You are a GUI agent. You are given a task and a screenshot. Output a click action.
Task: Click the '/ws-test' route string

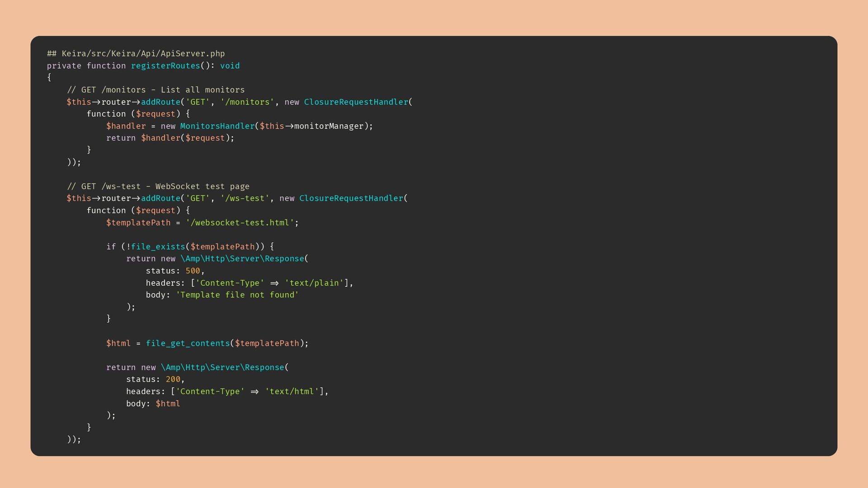[245, 198]
